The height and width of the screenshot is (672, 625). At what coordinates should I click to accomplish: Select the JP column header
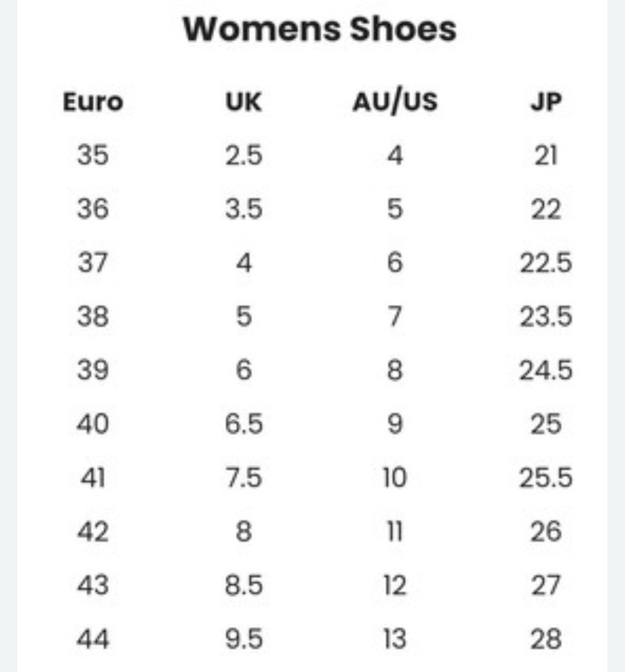pyautogui.click(x=546, y=102)
